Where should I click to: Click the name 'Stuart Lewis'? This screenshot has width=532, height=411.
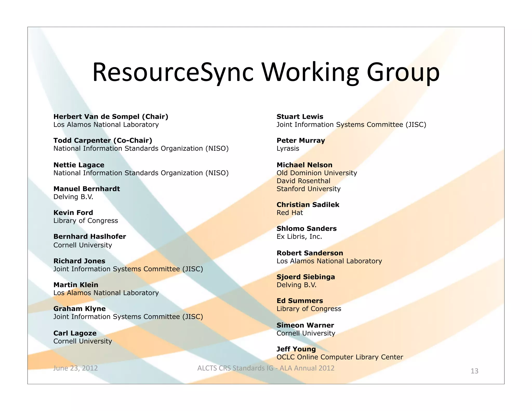tap(300, 117)
